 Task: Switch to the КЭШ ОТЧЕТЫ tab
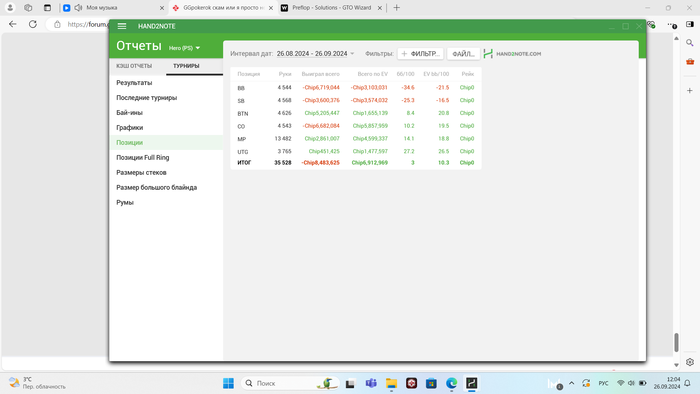(x=134, y=66)
